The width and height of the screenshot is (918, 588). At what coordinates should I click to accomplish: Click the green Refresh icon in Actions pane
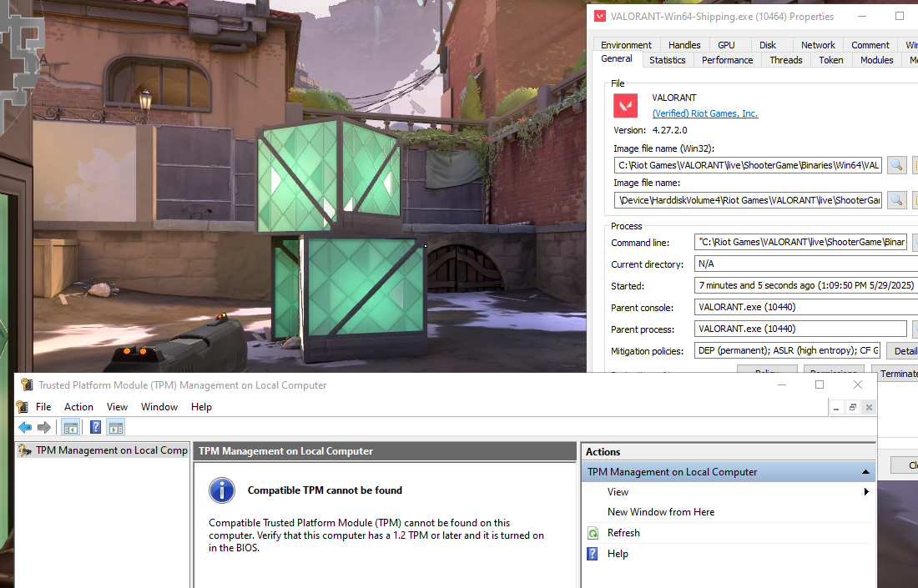(593, 533)
